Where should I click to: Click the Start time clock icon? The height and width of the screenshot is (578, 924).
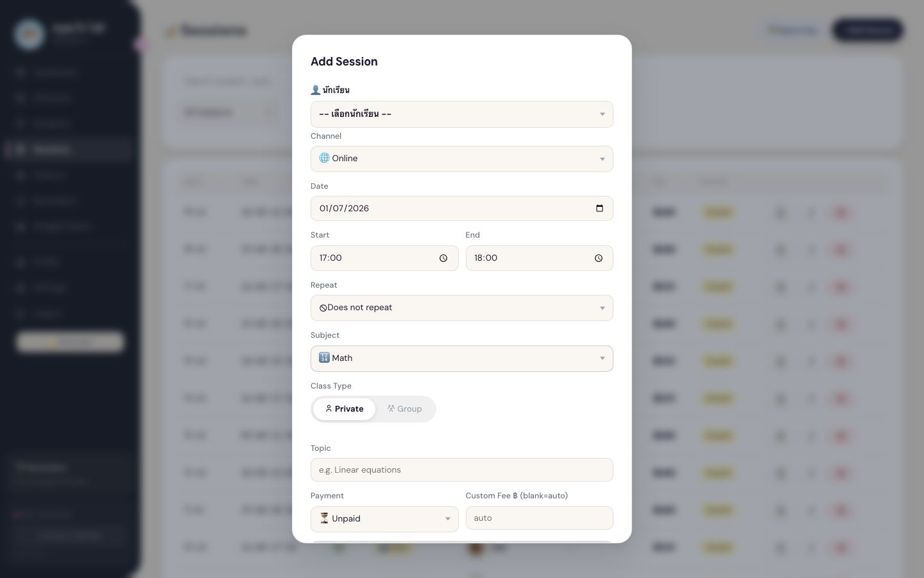443,258
